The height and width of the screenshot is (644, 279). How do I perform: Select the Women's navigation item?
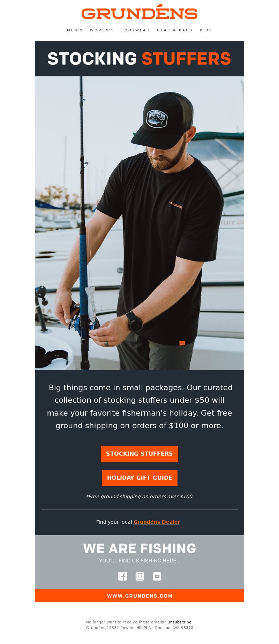(102, 30)
